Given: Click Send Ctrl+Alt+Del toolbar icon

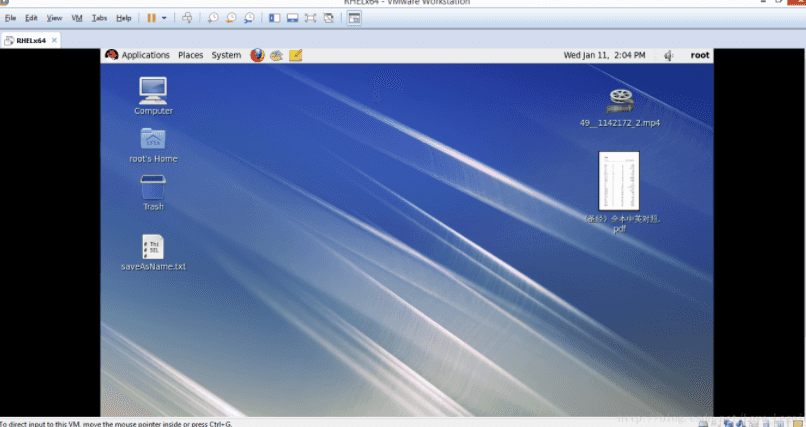Looking at the screenshot, I should pyautogui.click(x=186, y=18).
